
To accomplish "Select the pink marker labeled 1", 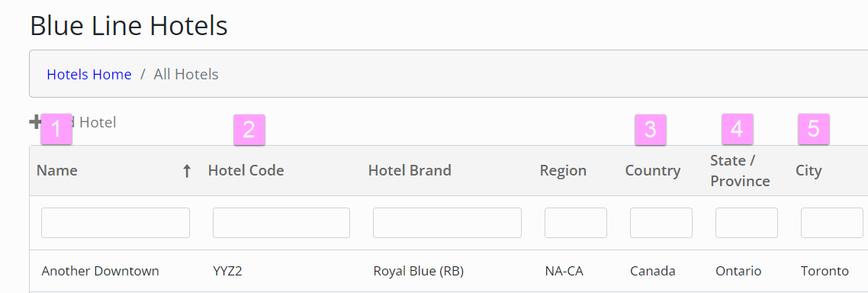I will click(x=56, y=129).
